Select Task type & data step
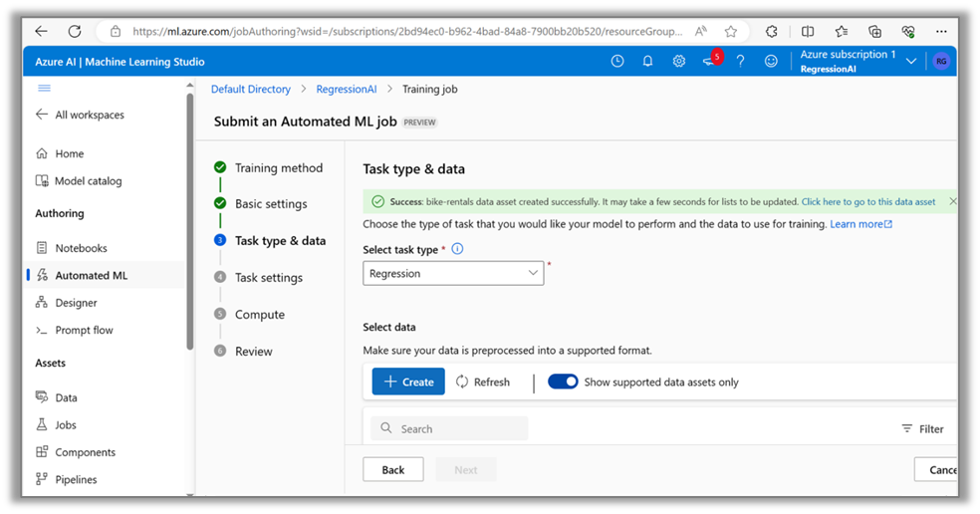This screenshot has width=980, height=514. [x=269, y=241]
